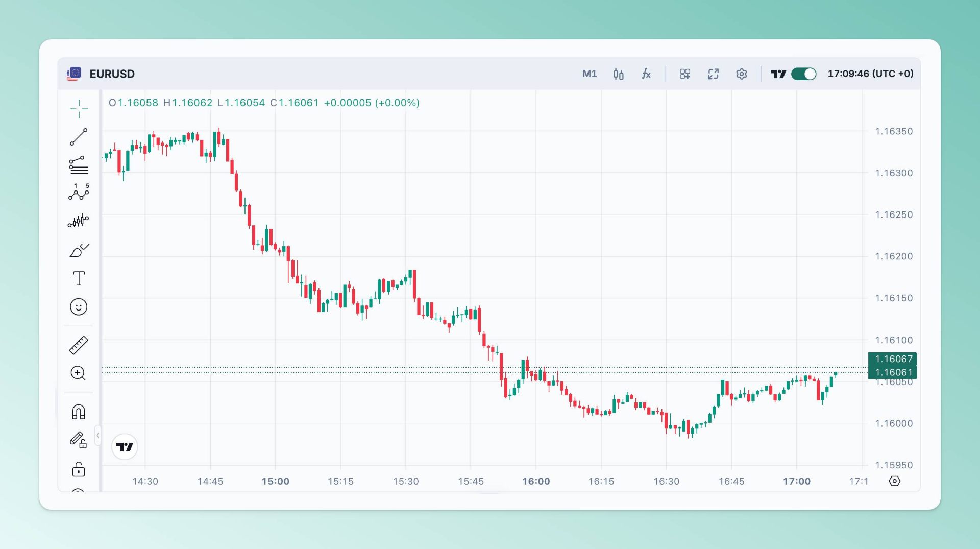The height and width of the screenshot is (549, 980).
Task: Click the 1.16200 price axis label
Action: [x=894, y=256]
